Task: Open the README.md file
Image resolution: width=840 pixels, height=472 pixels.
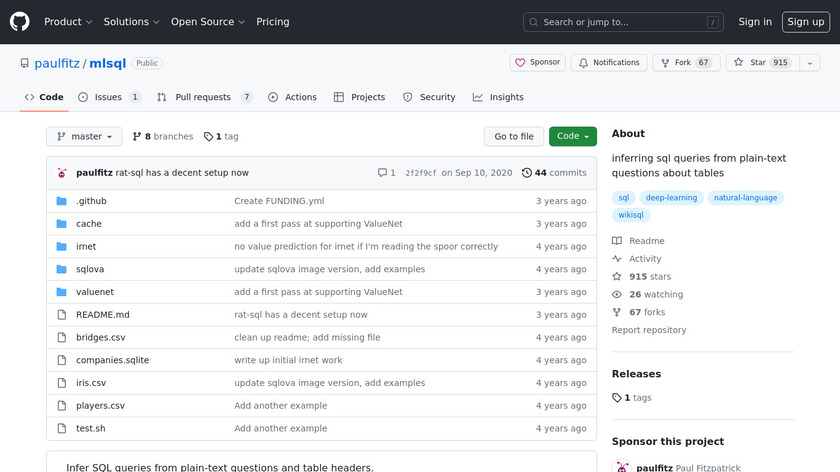Action: (102, 315)
